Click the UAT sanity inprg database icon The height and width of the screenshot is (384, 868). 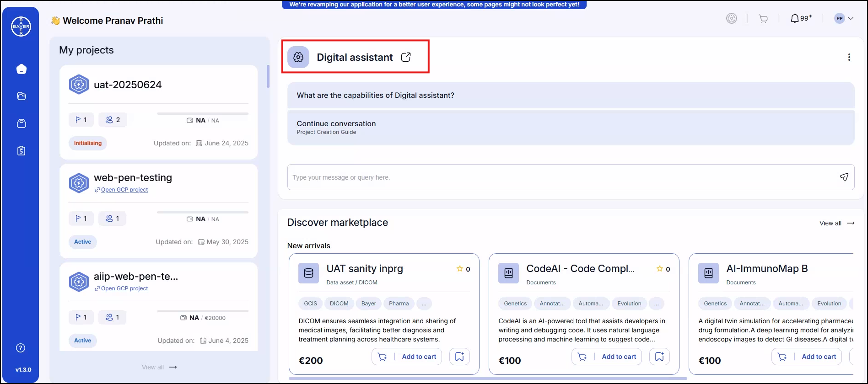(308, 273)
